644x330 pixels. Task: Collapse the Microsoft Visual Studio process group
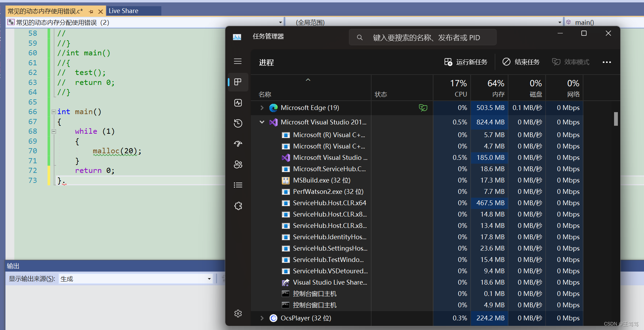[262, 122]
